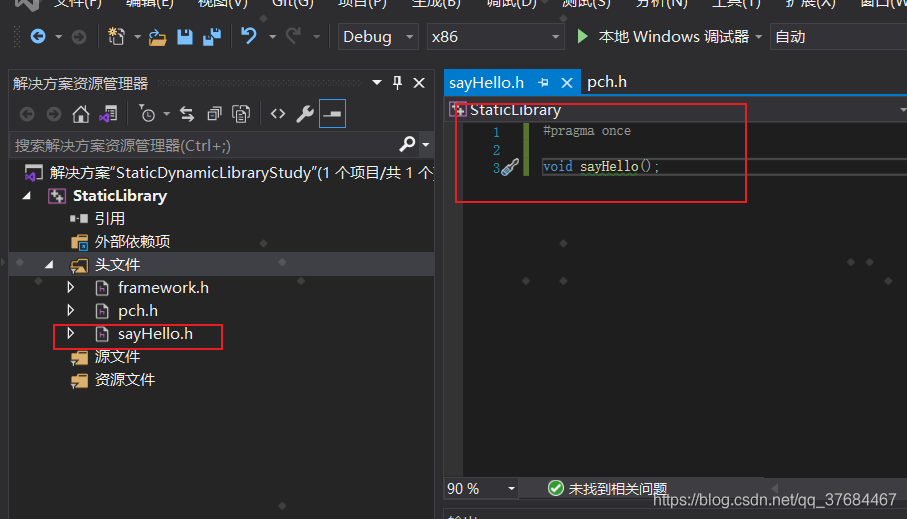The height and width of the screenshot is (519, 907).
Task: Save the current file with the disk icon
Action: coord(185,37)
